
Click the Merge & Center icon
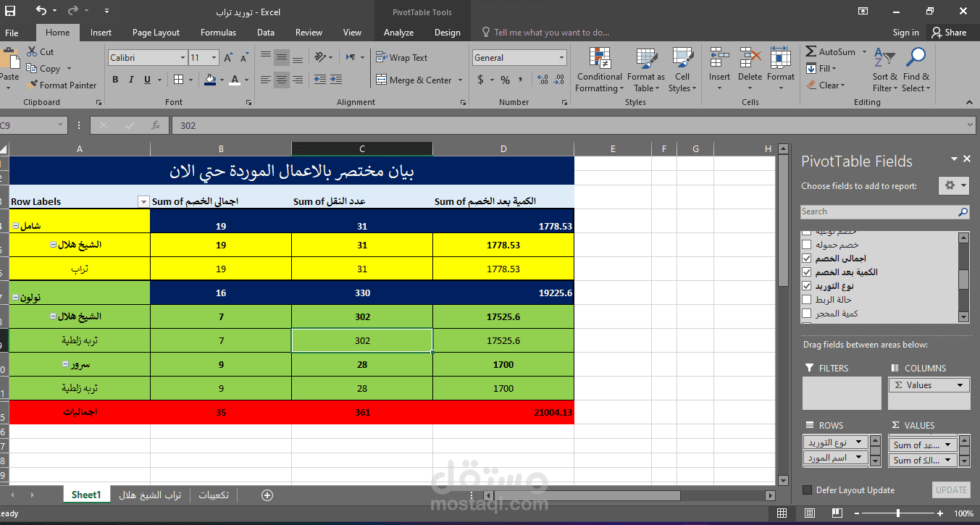(382, 80)
